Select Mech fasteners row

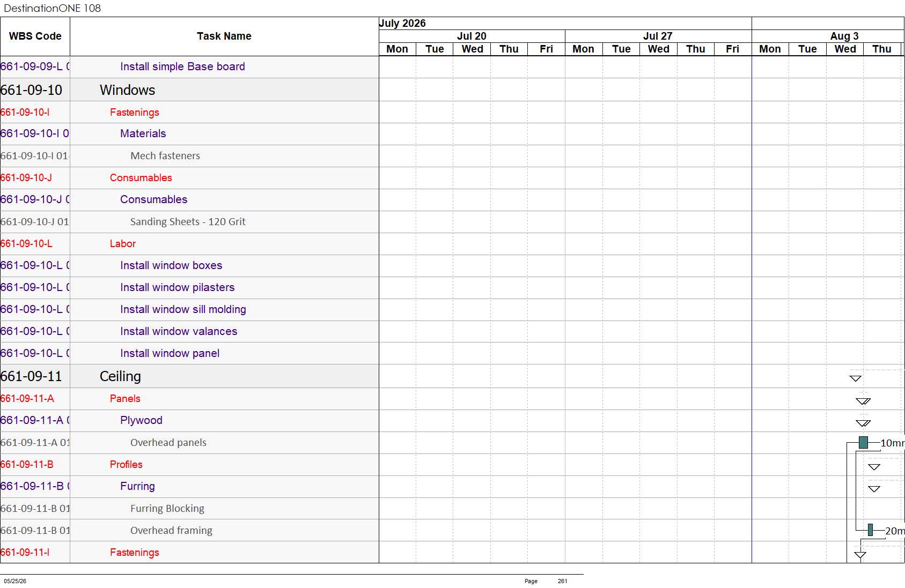tap(189, 155)
